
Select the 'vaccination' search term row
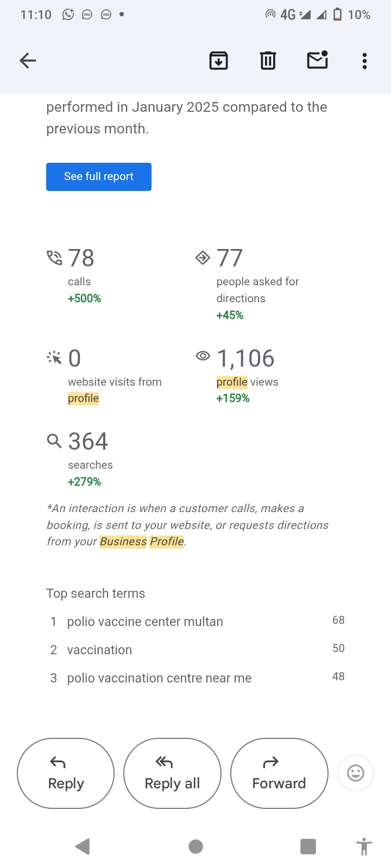pyautogui.click(x=99, y=650)
